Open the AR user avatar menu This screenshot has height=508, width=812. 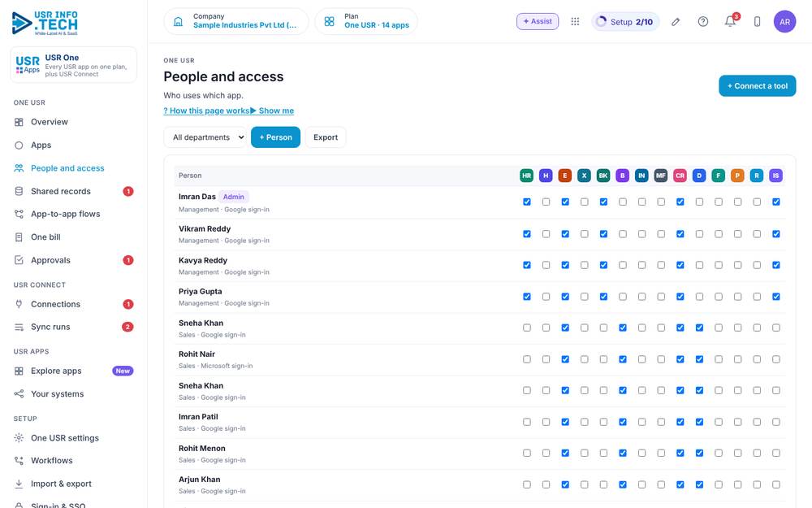(x=784, y=22)
